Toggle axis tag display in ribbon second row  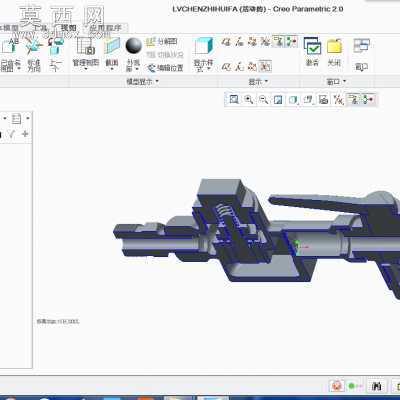(x=239, y=67)
